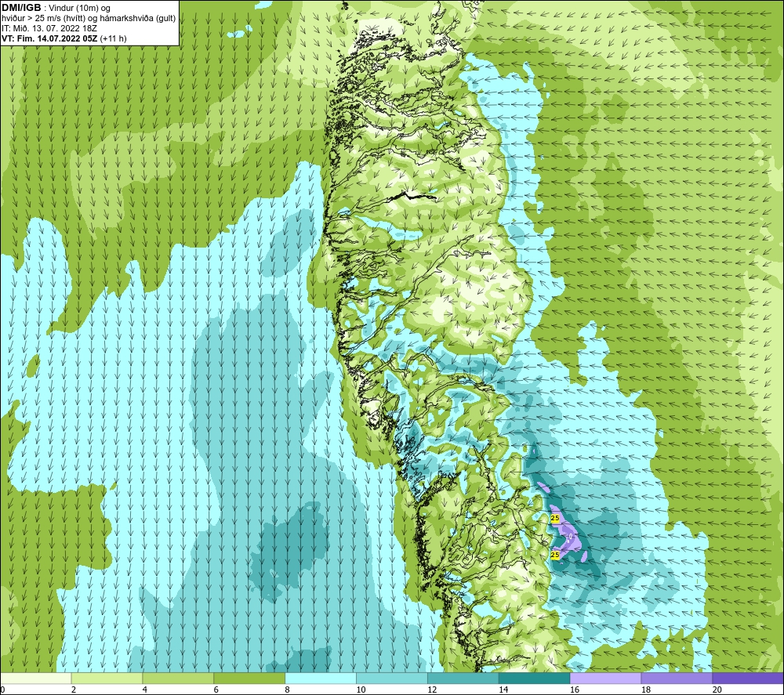Click the '16' legend scale number
The image size is (784, 695).
[575, 690]
